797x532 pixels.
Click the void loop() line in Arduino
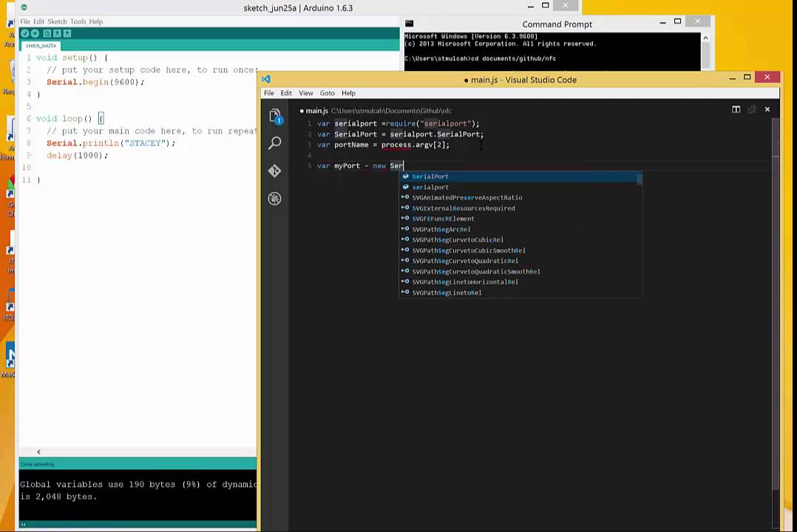(69, 118)
